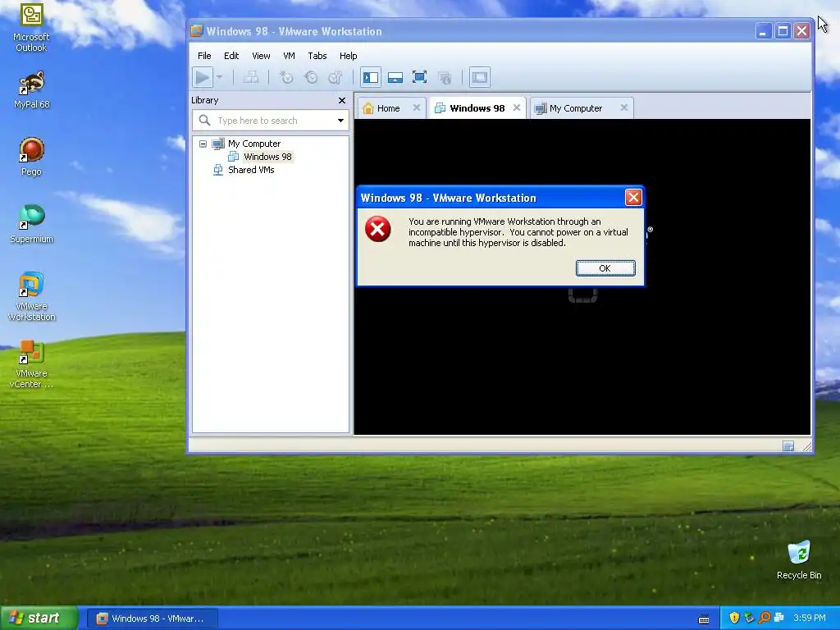This screenshot has height=630, width=840.
Task: Open VMware Workstation desktop shortcut
Action: 32,297
